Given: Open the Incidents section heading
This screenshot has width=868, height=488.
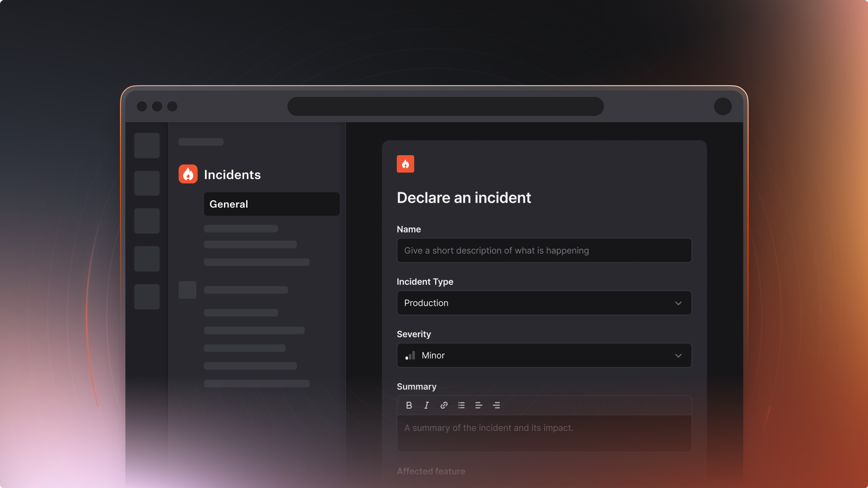Looking at the screenshot, I should (232, 174).
